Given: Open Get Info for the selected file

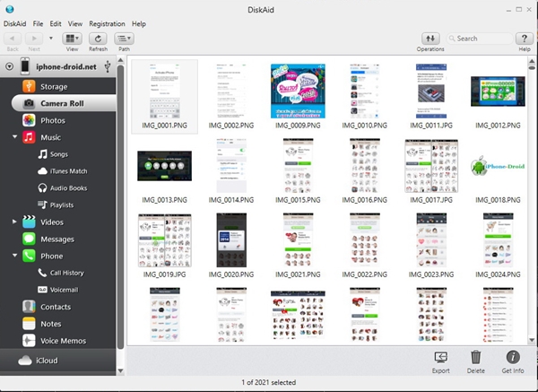Looking at the screenshot, I should [513, 357].
